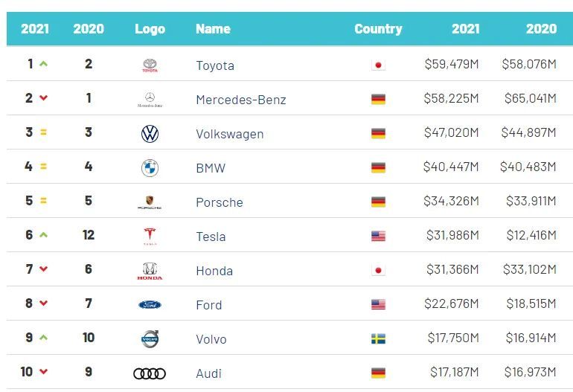Open the Mercedes-Benz name link

click(240, 100)
